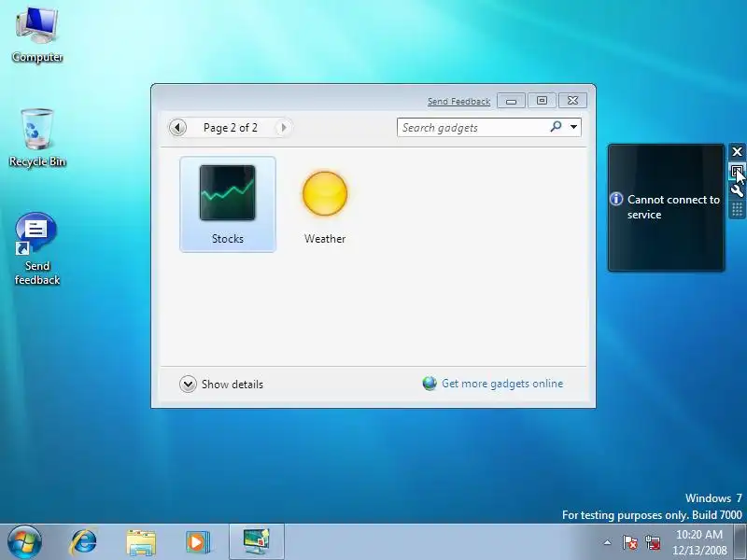Select the Recycle Bin icon
This screenshot has width=747, height=560.
37,138
